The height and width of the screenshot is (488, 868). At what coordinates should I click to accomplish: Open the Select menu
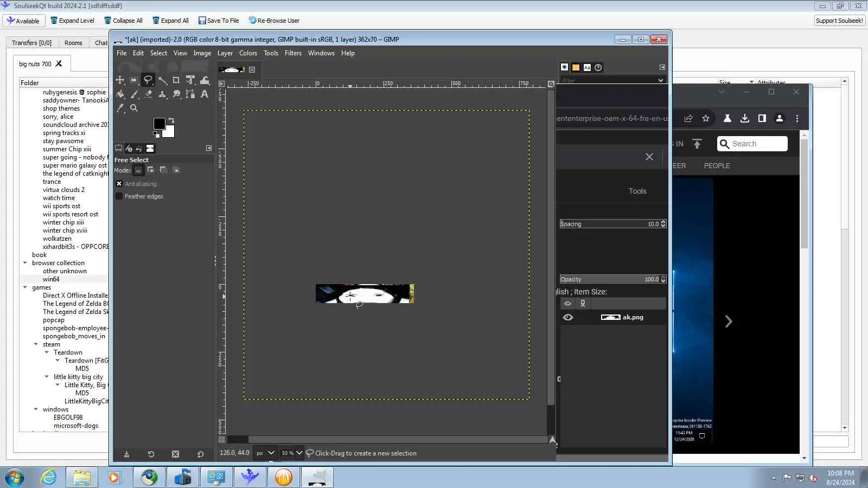tap(158, 53)
